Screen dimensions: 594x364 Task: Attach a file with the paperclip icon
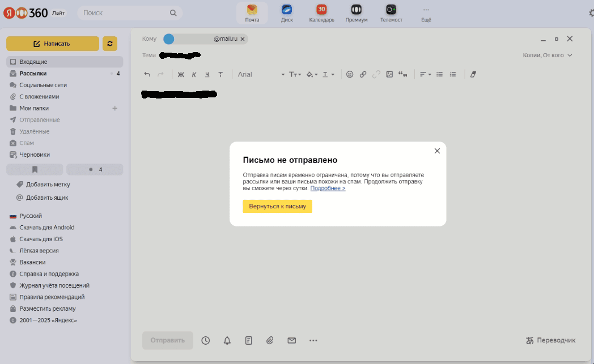(x=270, y=340)
